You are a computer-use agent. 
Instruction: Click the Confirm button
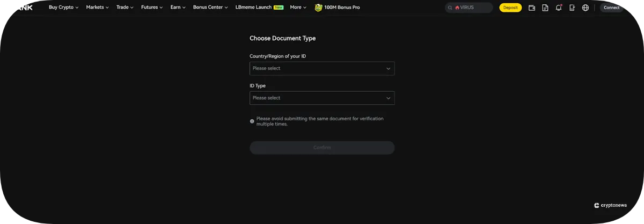click(x=322, y=148)
